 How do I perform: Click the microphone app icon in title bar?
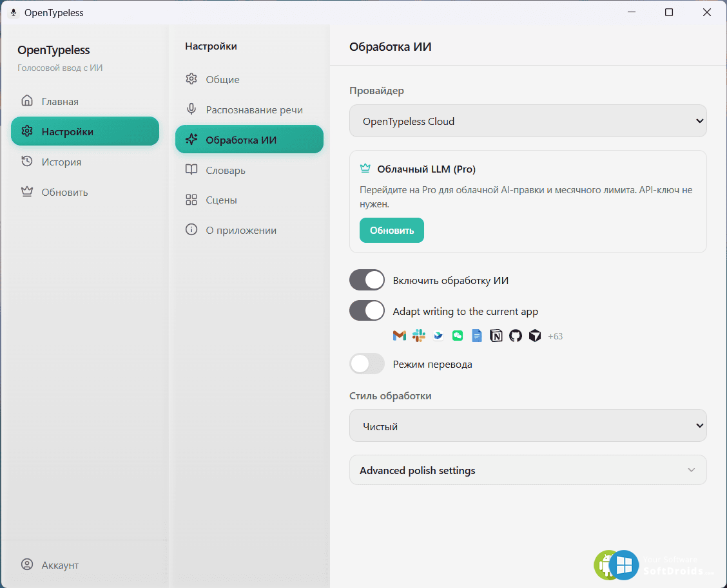click(x=14, y=12)
